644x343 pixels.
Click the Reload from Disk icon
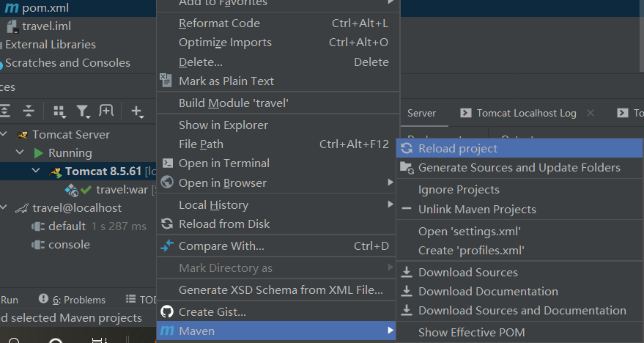167,224
